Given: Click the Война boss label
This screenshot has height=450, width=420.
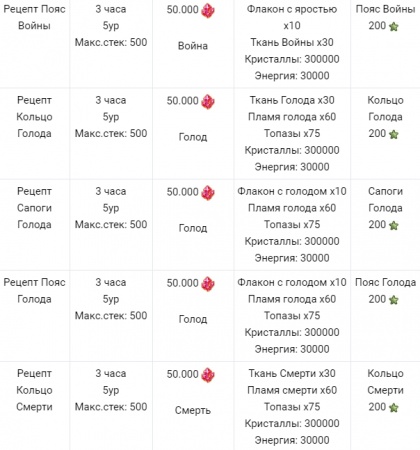Looking at the screenshot, I should tap(193, 46).
